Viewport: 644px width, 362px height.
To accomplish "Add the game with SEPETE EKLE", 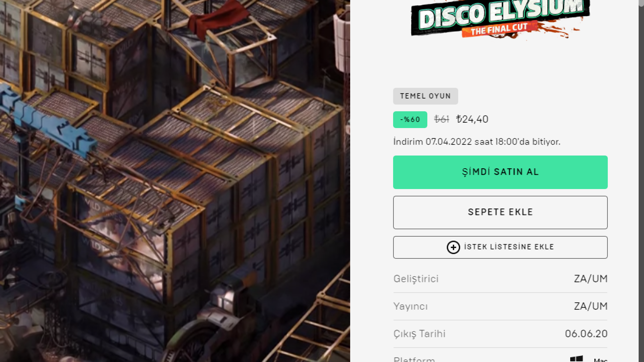I will click(x=500, y=213).
